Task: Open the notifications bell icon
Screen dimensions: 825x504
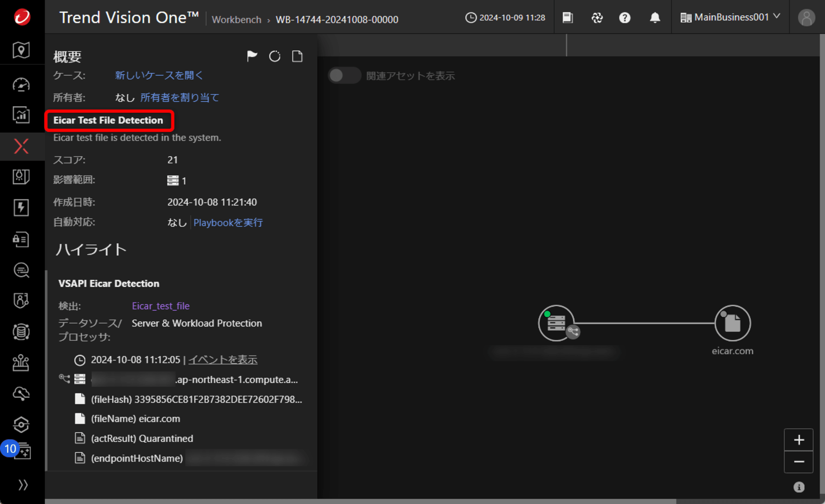Action: tap(655, 17)
